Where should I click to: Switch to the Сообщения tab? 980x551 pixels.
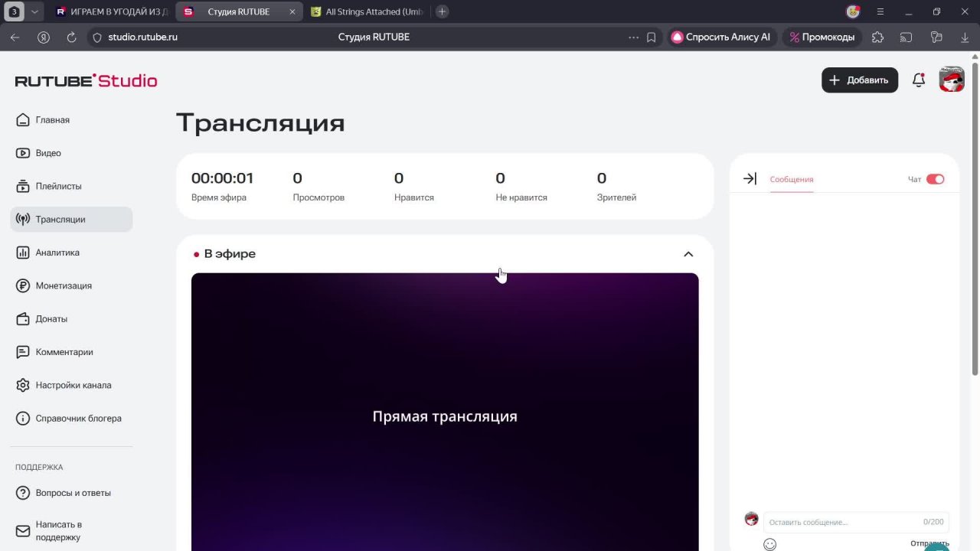click(791, 179)
